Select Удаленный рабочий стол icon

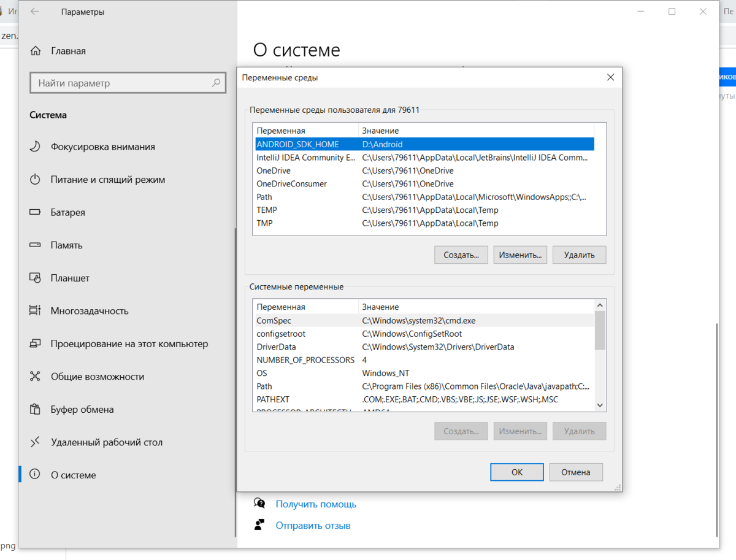pos(36,442)
